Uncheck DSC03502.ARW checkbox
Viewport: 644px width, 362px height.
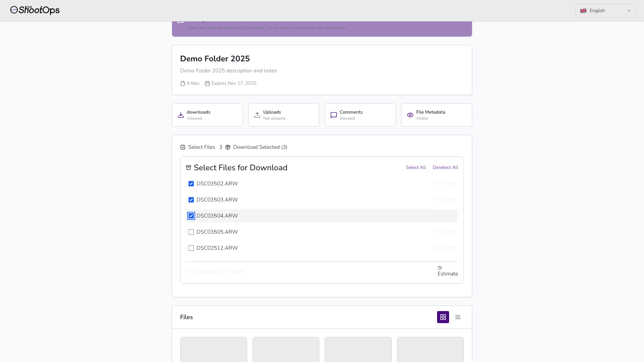(191, 184)
